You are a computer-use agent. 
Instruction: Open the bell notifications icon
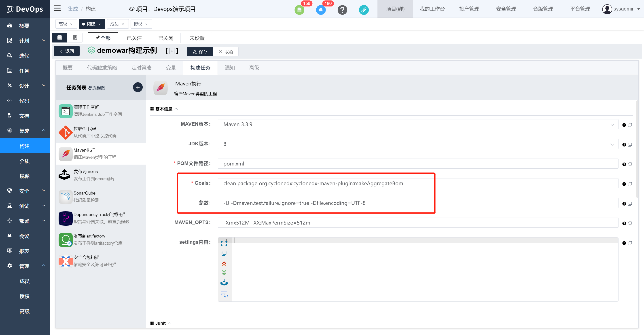pyautogui.click(x=321, y=10)
